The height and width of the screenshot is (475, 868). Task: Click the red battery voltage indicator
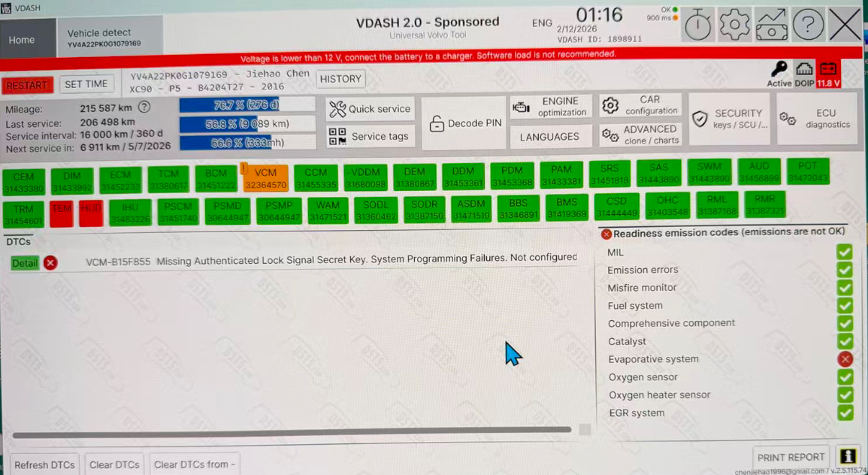click(x=828, y=72)
